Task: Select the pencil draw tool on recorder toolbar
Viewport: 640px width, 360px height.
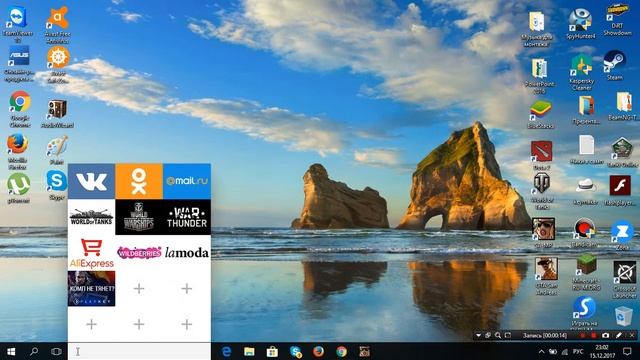Action: point(619,336)
